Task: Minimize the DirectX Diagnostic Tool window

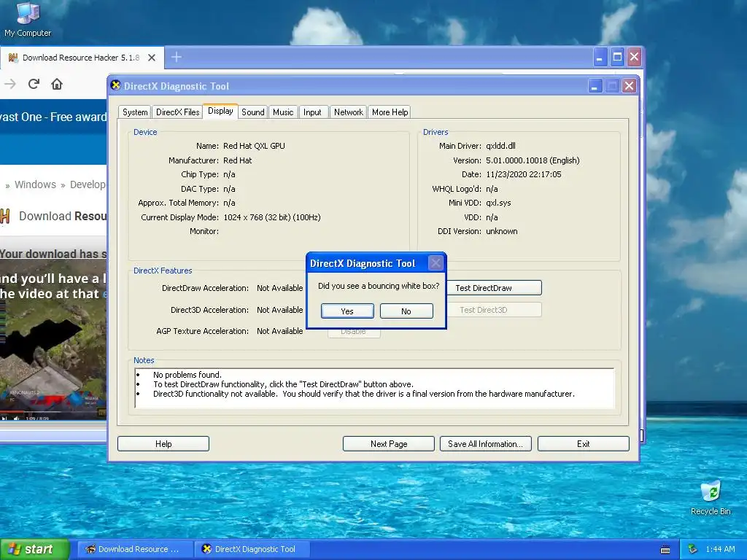Action: (x=595, y=86)
